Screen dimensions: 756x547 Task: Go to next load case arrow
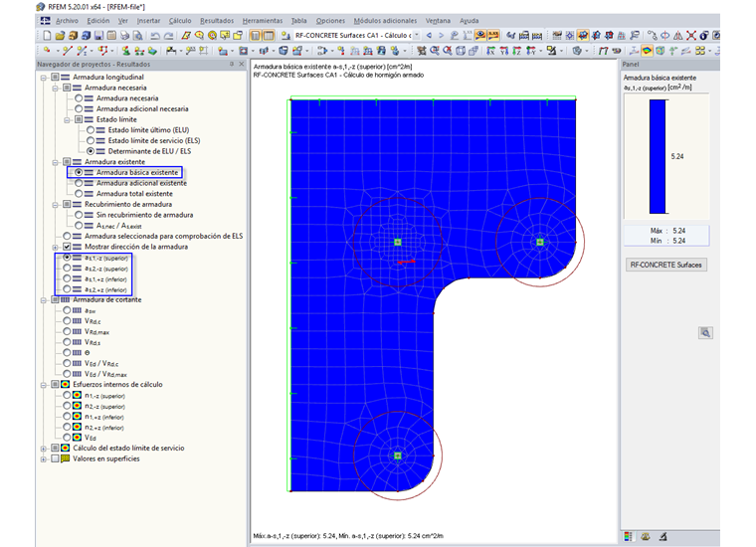441,35
